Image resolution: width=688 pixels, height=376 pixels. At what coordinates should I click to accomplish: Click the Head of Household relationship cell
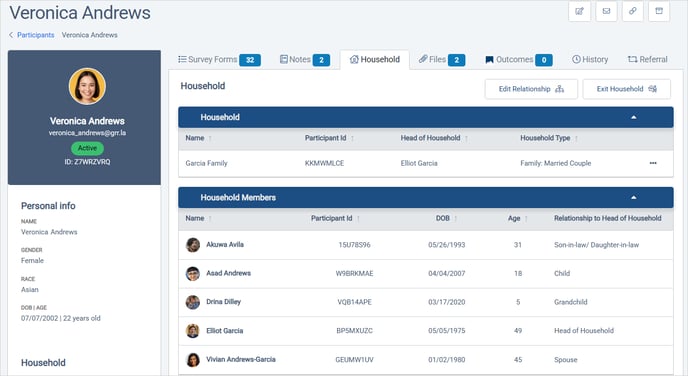click(584, 331)
